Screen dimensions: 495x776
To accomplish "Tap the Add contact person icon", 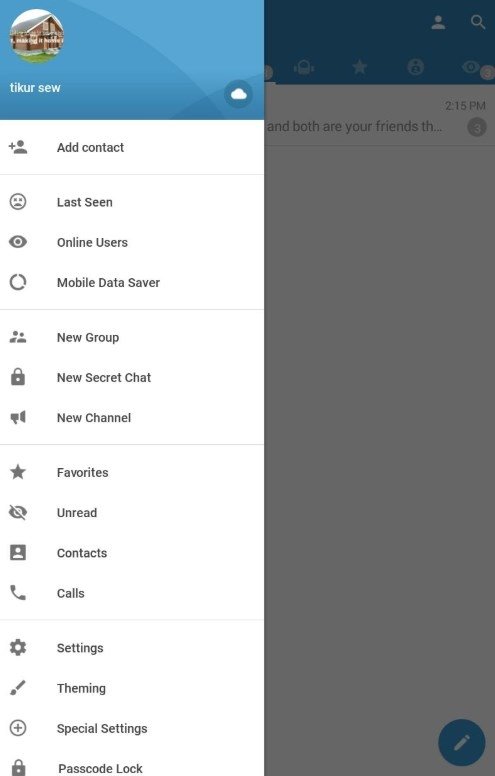I will tap(18, 146).
